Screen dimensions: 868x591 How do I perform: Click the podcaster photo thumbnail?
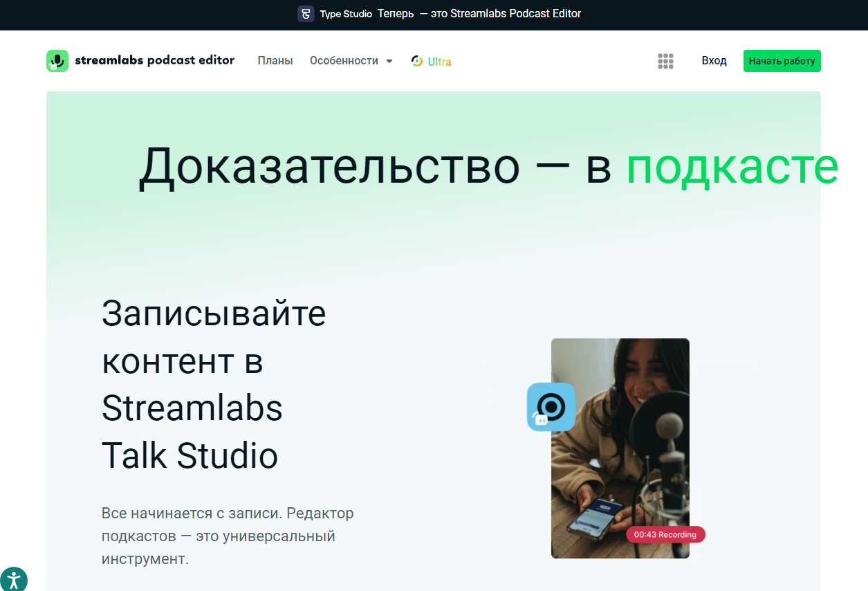pos(620,448)
